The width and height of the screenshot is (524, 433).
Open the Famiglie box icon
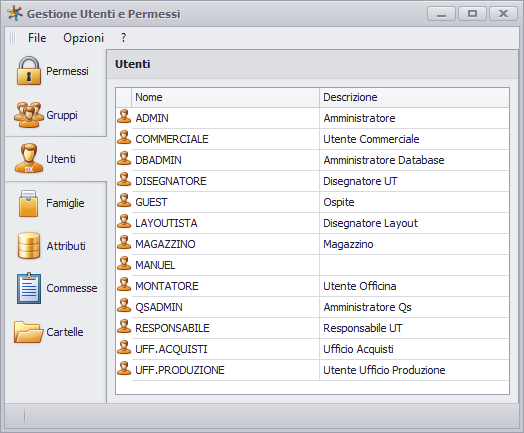pos(28,203)
